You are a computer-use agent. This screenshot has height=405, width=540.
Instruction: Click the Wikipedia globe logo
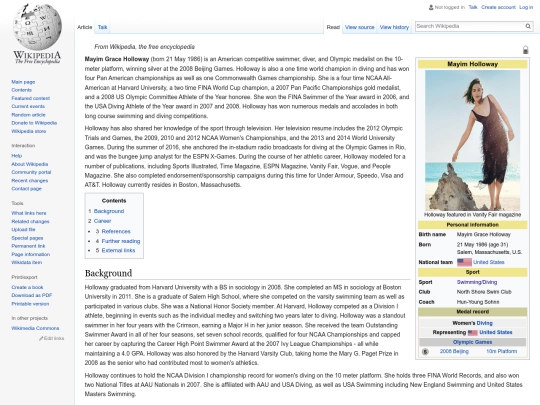click(37, 27)
